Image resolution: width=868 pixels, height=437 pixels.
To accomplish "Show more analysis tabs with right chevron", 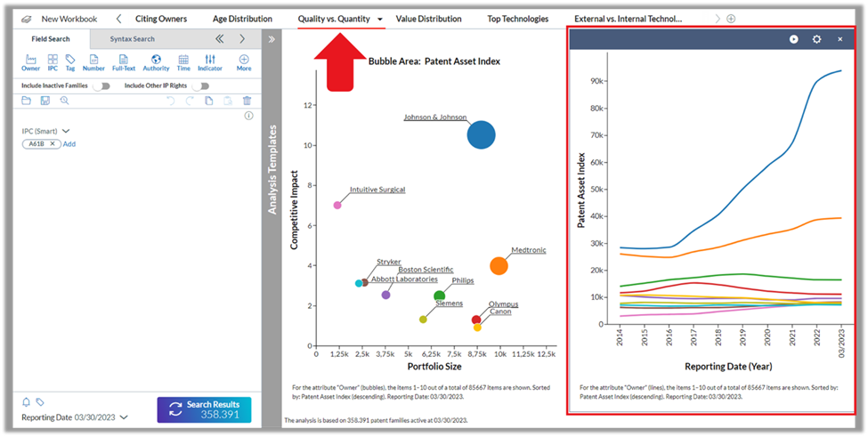I will 718,19.
